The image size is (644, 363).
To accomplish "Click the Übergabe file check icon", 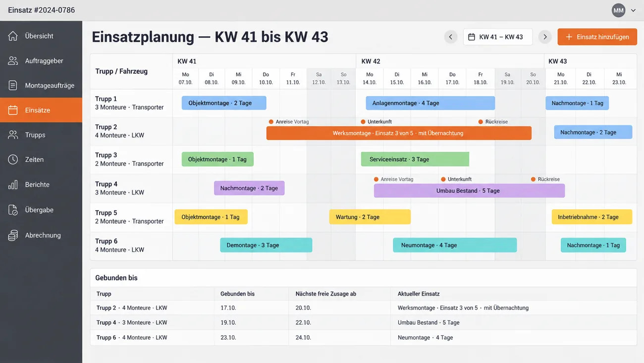I will click(x=13, y=210).
